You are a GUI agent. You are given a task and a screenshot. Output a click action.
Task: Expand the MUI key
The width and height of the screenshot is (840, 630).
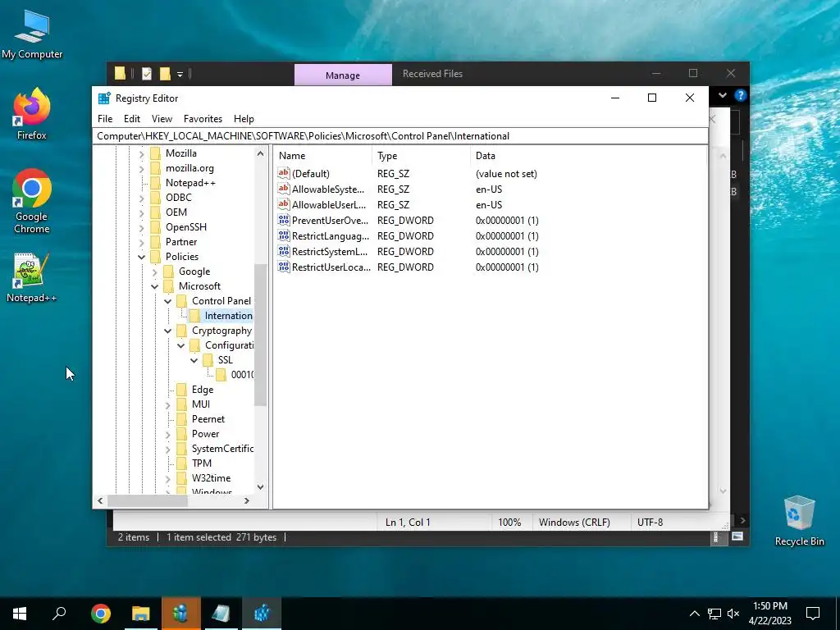pyautogui.click(x=167, y=404)
